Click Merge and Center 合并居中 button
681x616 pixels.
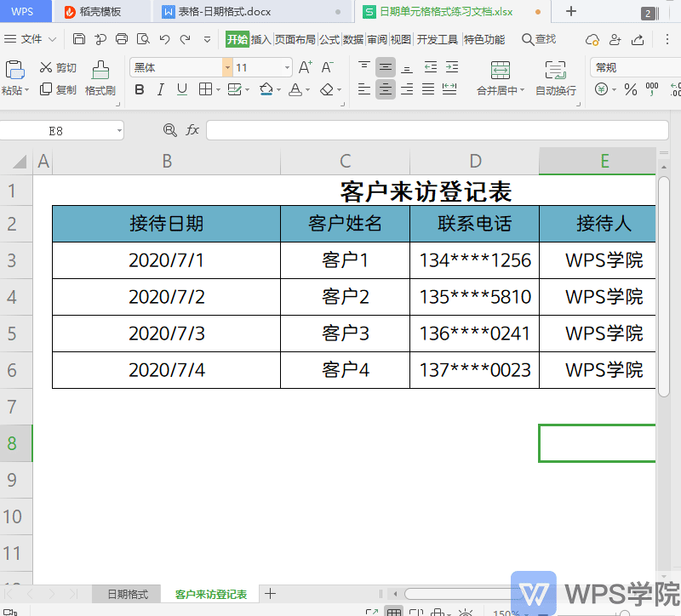tap(501, 78)
